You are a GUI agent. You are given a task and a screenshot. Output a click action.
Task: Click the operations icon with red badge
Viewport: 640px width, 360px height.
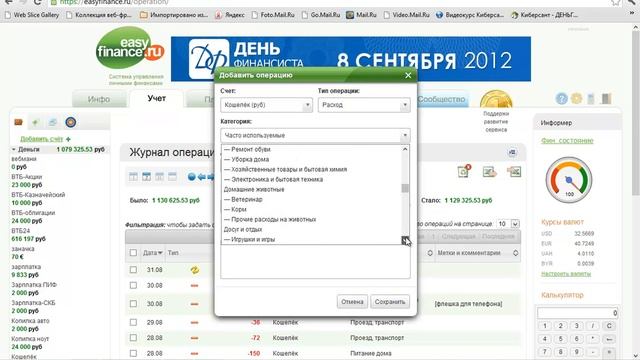click(464, 171)
